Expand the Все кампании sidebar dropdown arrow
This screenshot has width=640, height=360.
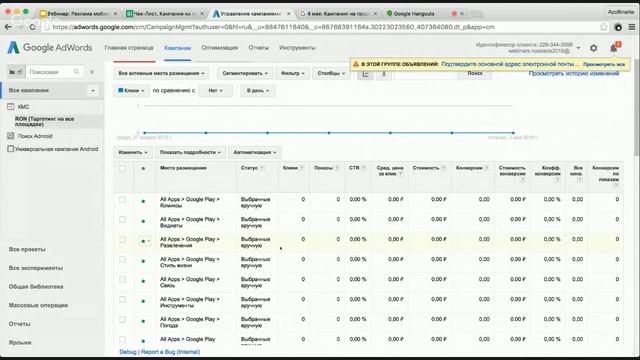tap(93, 91)
